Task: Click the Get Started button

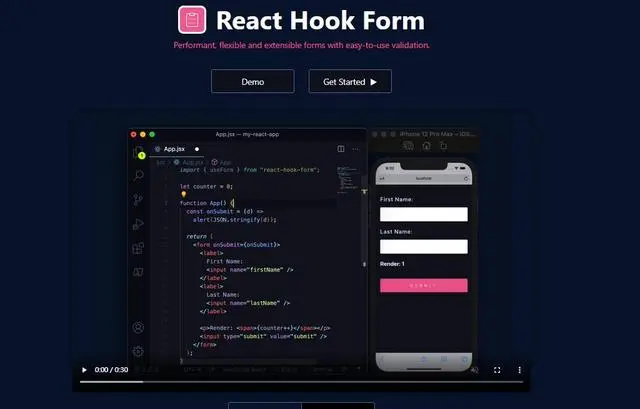Action: [x=349, y=82]
